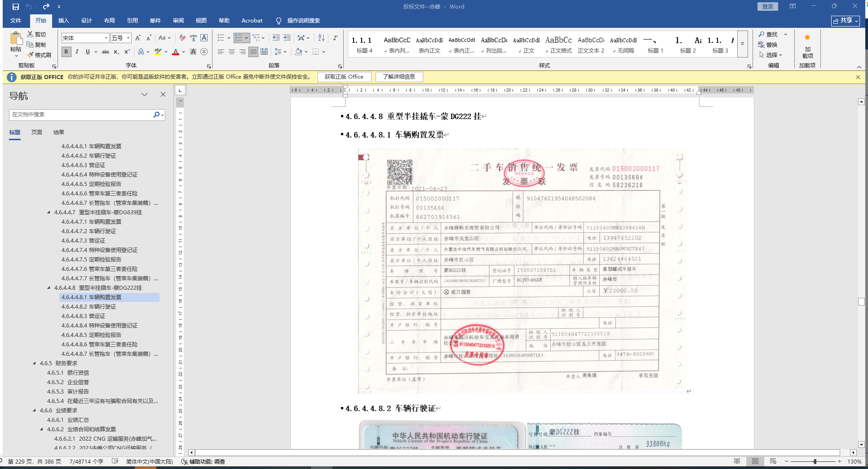Screen dimensions: 868x469
Task: Open the font name dropdown (宋体)
Action: (106, 38)
